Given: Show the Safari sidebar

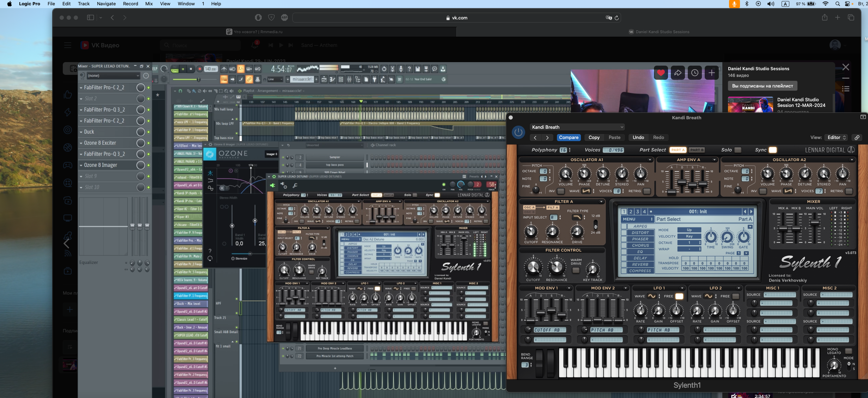Looking at the screenshot, I should tap(90, 18).
